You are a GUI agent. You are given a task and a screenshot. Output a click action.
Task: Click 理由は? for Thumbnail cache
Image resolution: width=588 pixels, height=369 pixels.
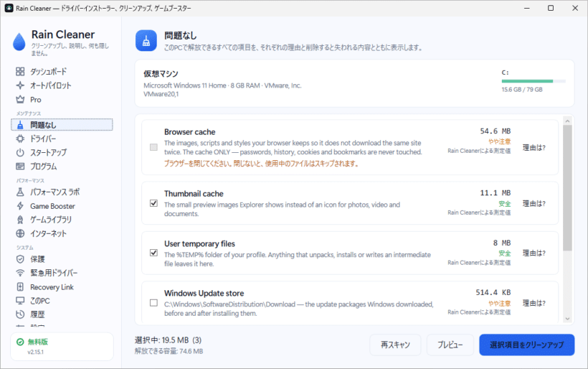click(534, 203)
